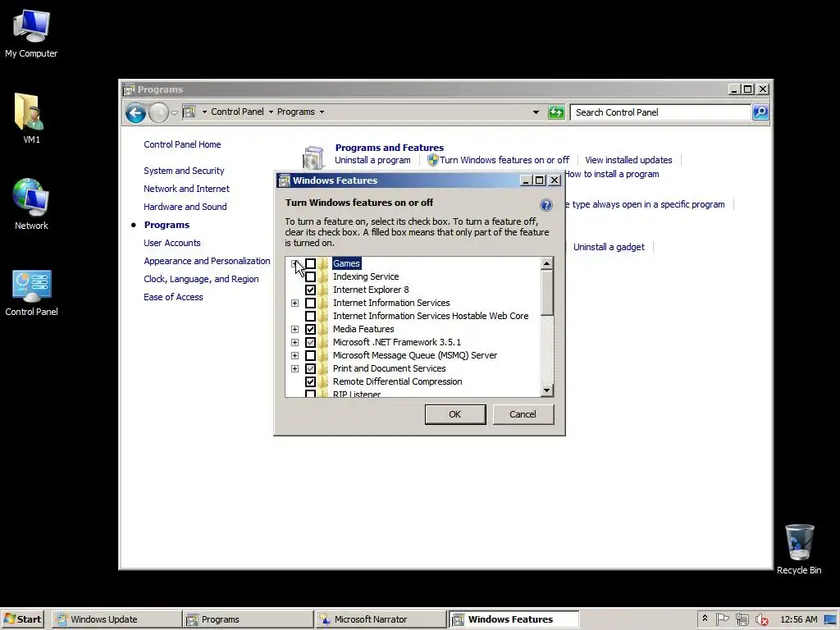Click the Action Center flag tray icon

pyautogui.click(x=722, y=619)
